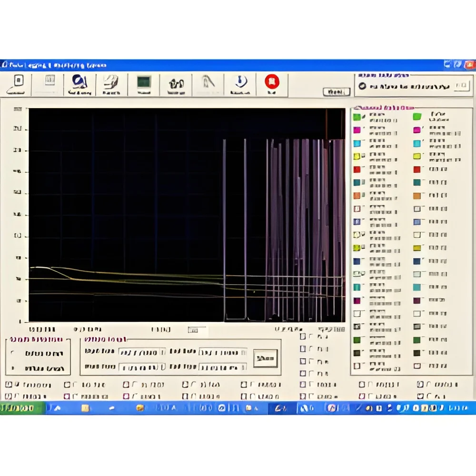Click the red circular stop icon in toolbar
476x476 pixels.
(x=272, y=82)
